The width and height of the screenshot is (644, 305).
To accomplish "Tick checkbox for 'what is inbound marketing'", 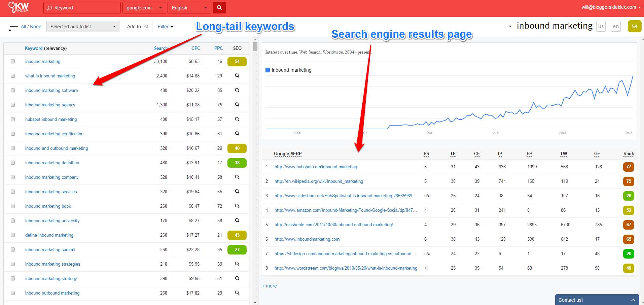I will coord(13,76).
